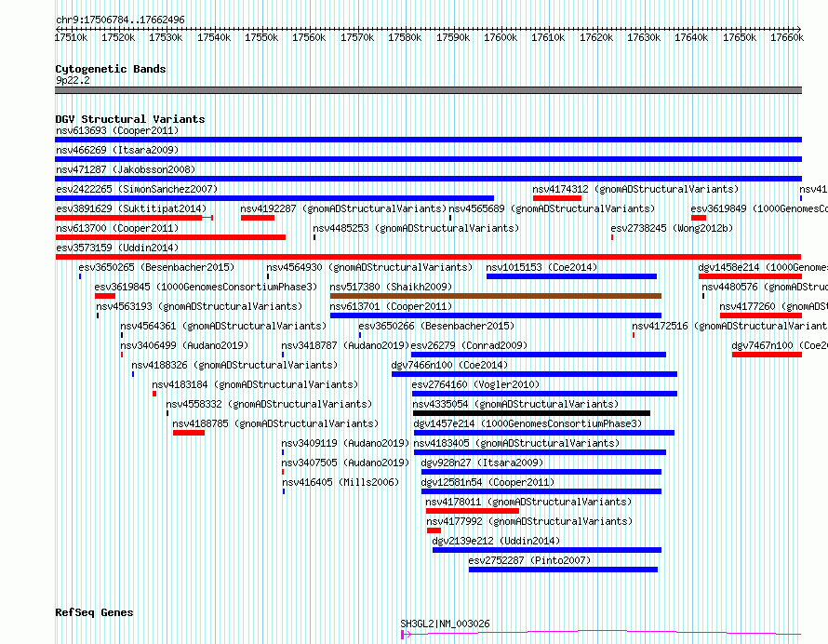Image resolution: width=828 pixels, height=644 pixels.
Task: Click dgv12581n54 (Cooper2011) label
Action: 487,482
